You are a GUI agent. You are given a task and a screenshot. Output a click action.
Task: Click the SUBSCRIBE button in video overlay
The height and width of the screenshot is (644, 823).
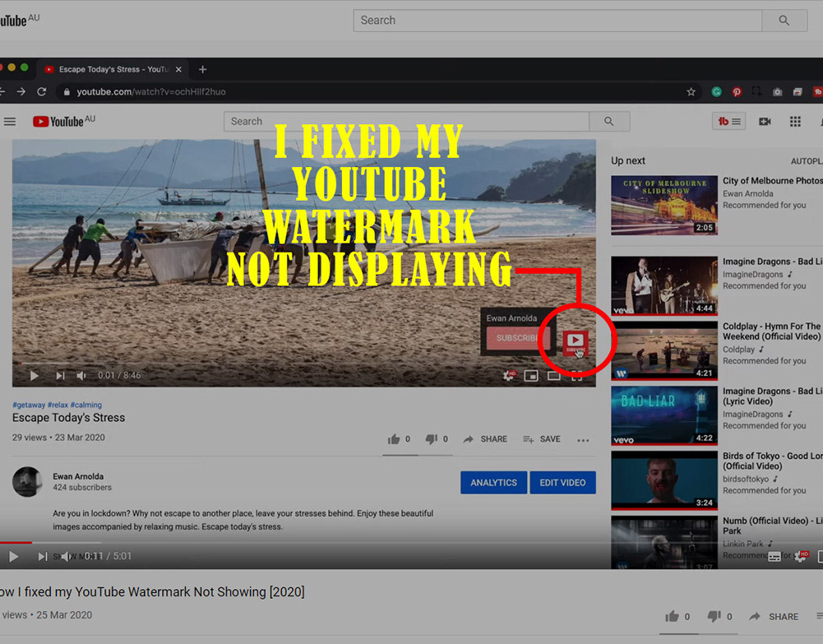click(x=518, y=338)
